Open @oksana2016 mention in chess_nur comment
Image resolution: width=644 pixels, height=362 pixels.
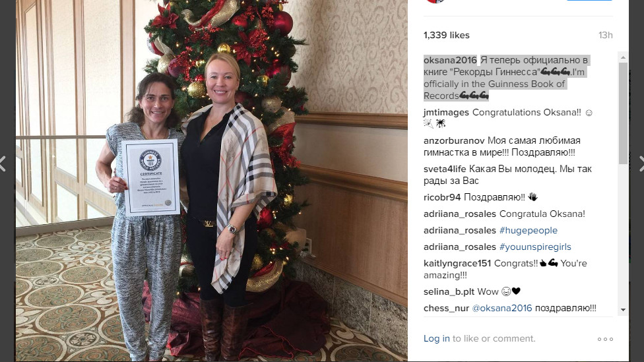(x=502, y=308)
